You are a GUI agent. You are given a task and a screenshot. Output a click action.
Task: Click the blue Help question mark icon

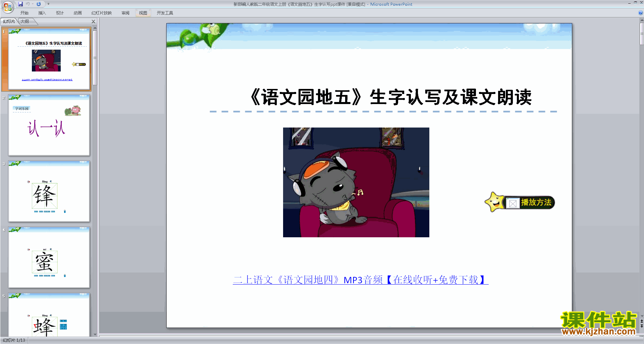pos(641,13)
